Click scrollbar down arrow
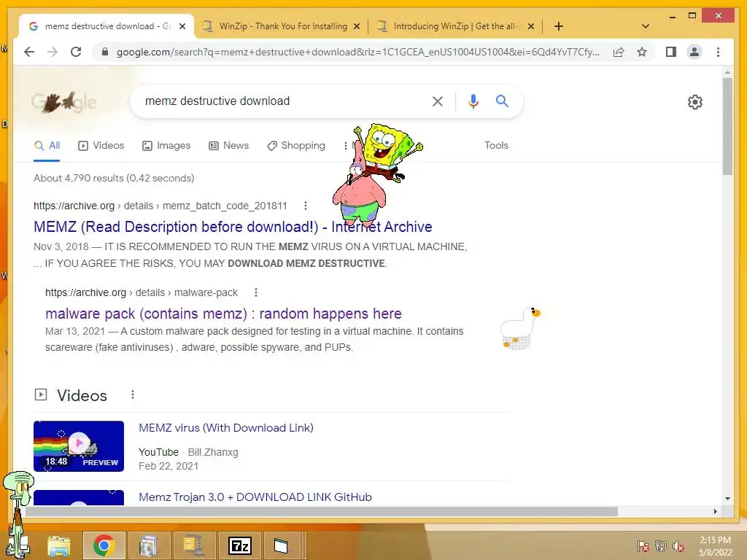 727,499
